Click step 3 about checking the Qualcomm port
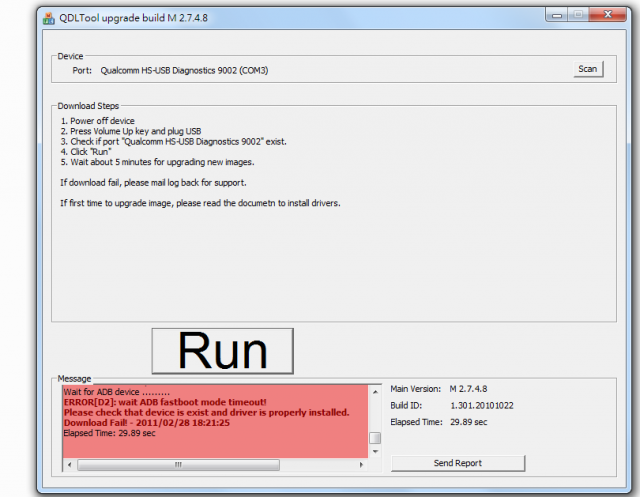Viewport: 640px width, 497px height. coord(173,142)
